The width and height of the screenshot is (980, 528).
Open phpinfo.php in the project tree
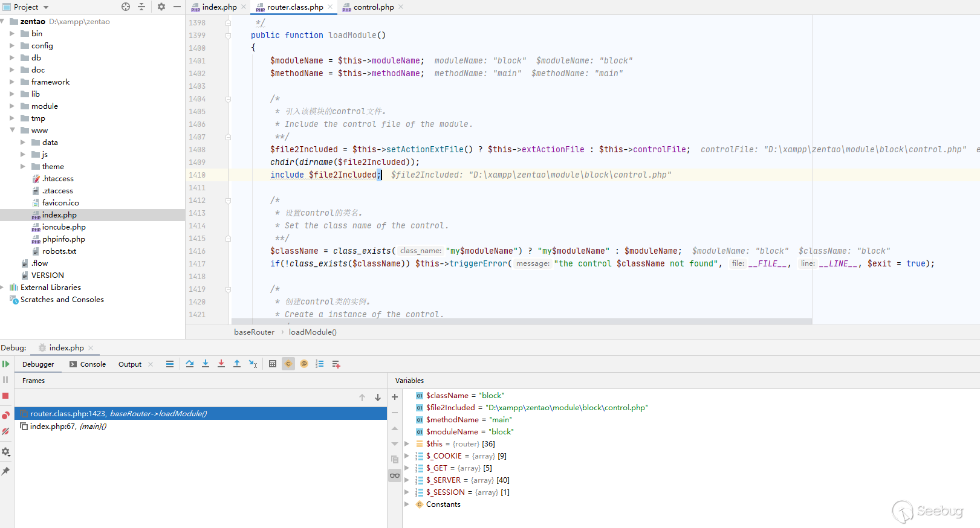pos(63,239)
